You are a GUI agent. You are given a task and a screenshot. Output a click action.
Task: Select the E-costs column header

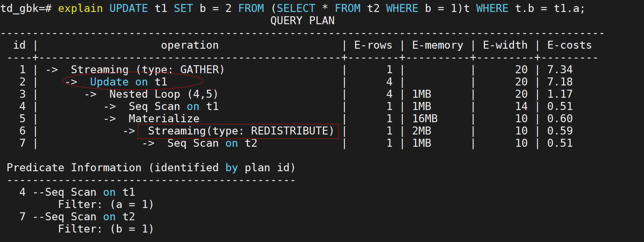(570, 45)
